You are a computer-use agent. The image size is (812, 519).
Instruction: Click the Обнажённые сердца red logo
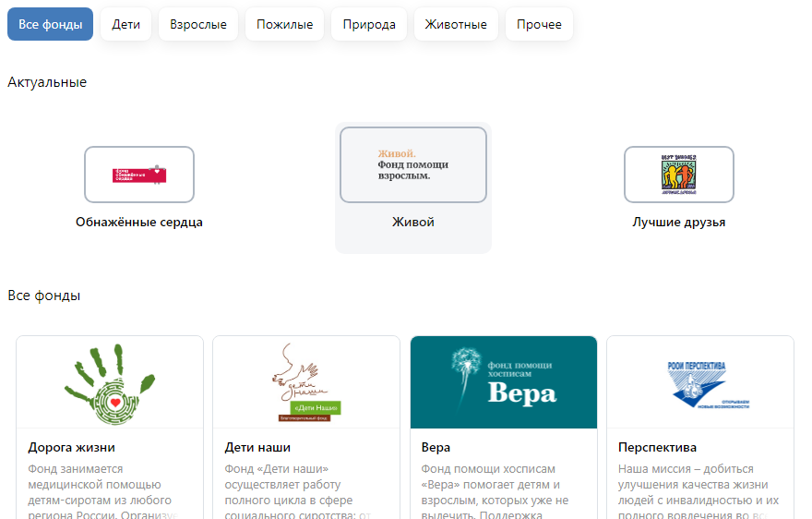tap(139, 175)
